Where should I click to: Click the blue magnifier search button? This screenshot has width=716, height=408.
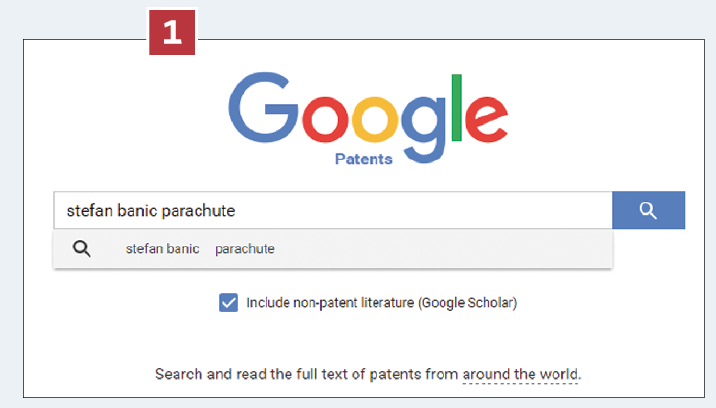pyautogui.click(x=648, y=210)
